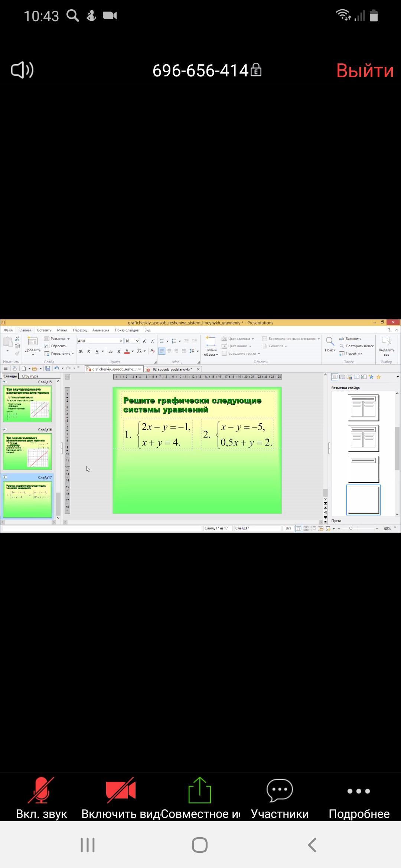Click Сбросить in the slide group

pos(55,346)
